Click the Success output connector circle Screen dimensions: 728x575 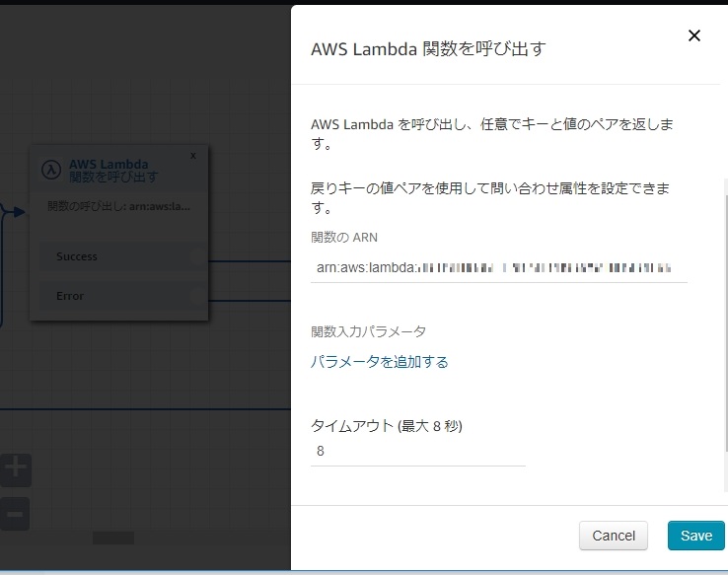point(197,256)
